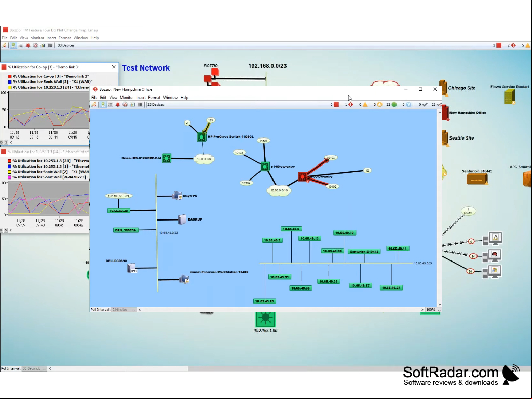Close the Co-op Demo link 3 chart

pos(114,67)
